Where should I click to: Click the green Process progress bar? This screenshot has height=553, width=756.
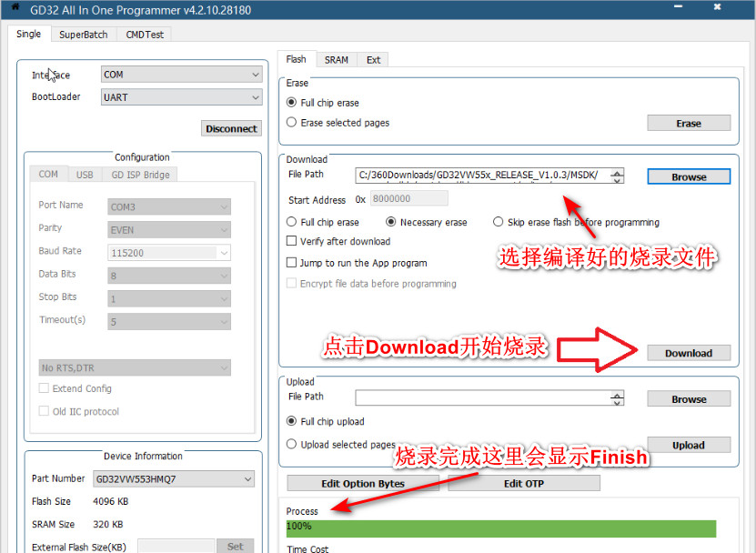[x=500, y=528]
